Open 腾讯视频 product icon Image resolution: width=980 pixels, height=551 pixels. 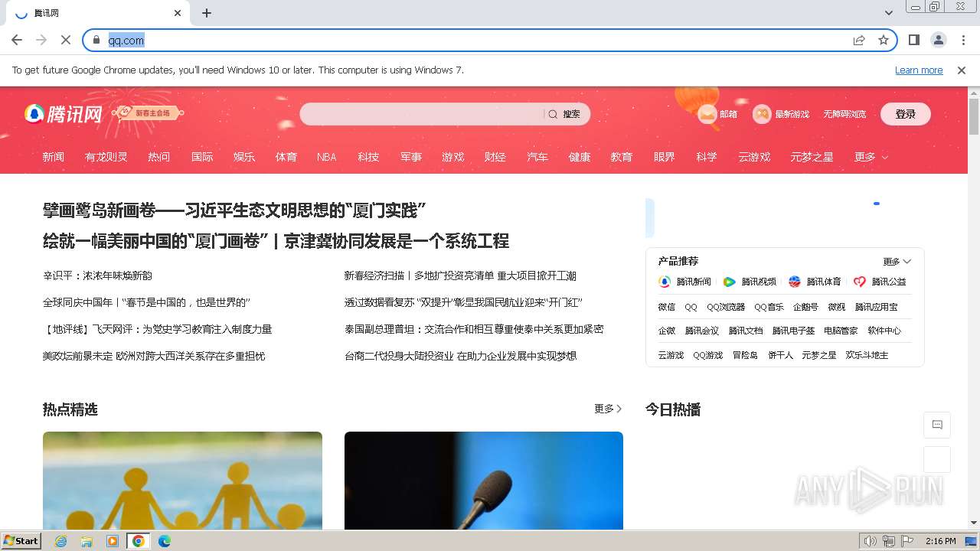(x=730, y=282)
